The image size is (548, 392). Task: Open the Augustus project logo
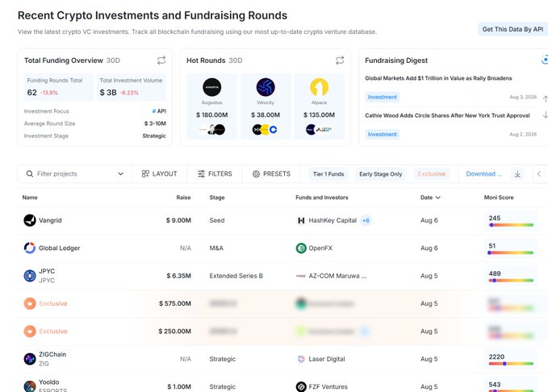coord(211,87)
